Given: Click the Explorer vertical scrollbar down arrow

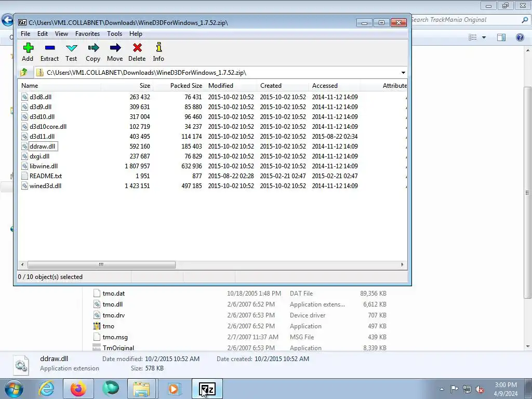Looking at the screenshot, I should pos(528,347).
